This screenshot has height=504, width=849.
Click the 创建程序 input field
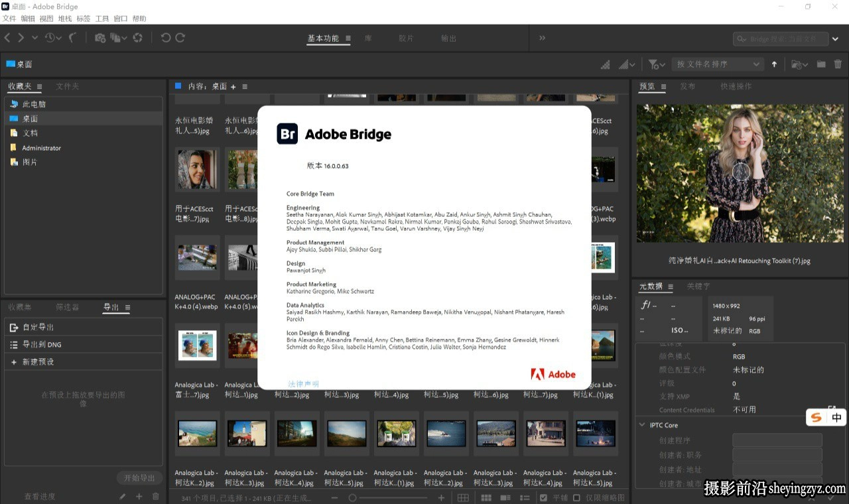[777, 440]
